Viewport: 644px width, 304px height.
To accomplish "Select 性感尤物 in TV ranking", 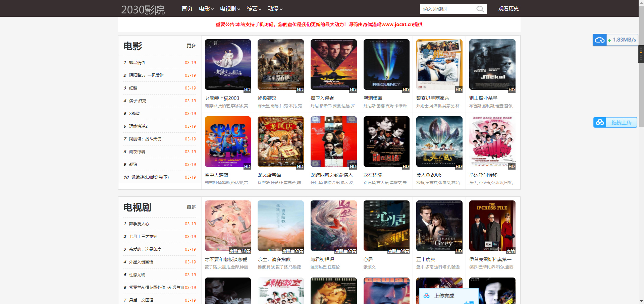I will (x=137, y=275).
